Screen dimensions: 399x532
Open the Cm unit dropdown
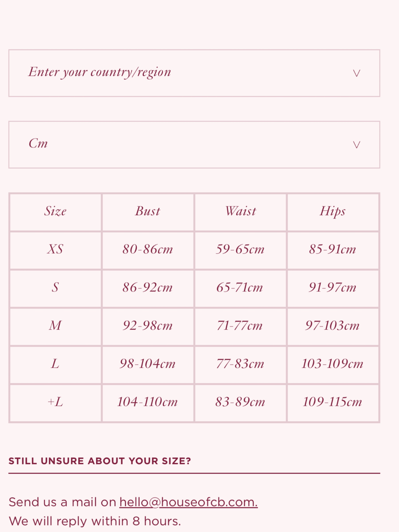point(194,145)
